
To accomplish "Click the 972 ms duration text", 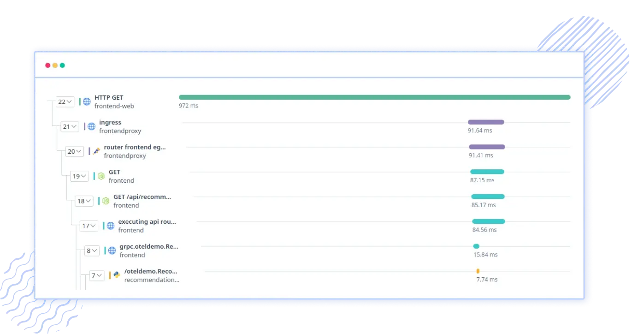I will 189,106.
